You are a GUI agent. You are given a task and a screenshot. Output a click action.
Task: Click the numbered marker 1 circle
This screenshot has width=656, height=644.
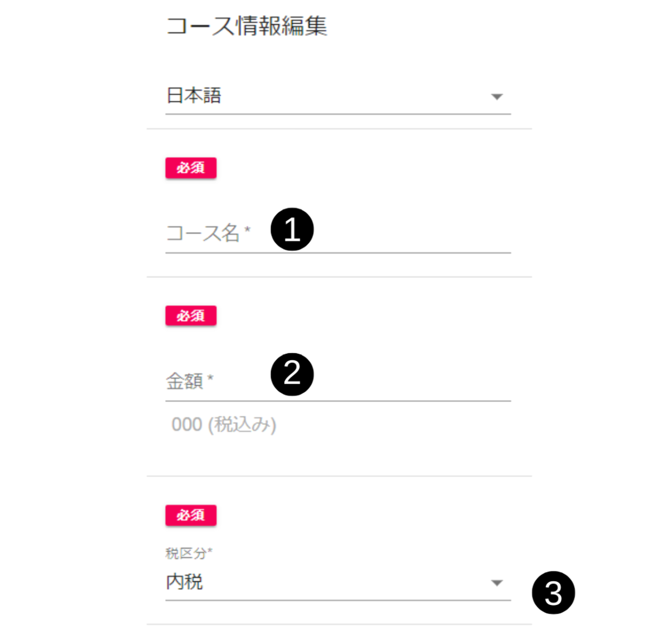coord(292,229)
